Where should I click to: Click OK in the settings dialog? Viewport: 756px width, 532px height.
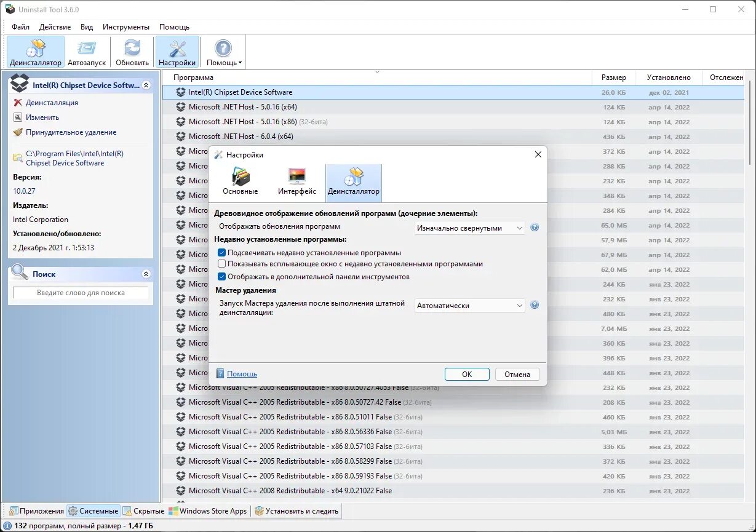click(467, 374)
